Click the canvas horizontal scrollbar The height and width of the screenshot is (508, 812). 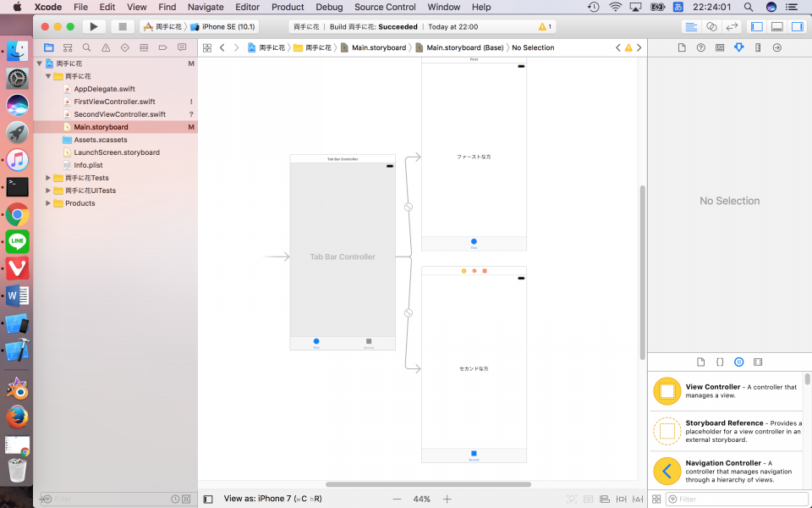428,484
